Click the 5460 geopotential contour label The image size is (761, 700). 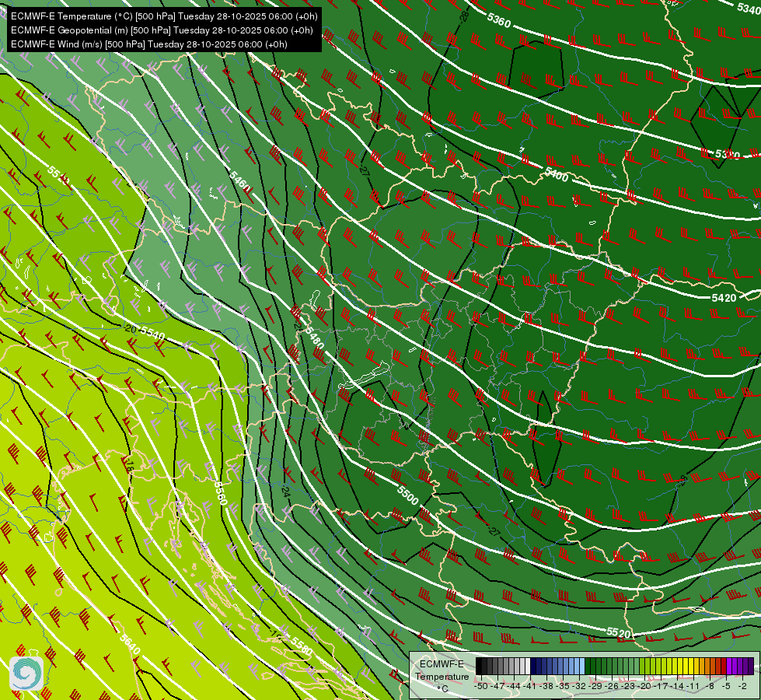click(x=238, y=180)
